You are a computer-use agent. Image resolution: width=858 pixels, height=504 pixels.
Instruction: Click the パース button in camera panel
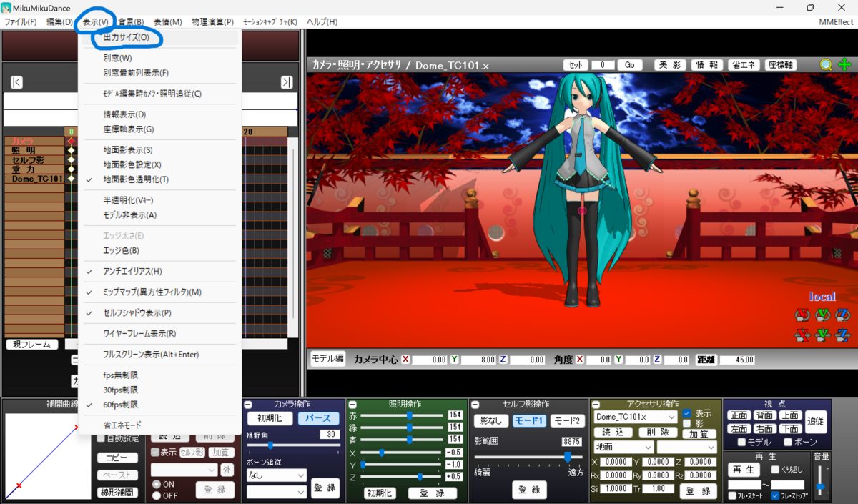(x=319, y=418)
